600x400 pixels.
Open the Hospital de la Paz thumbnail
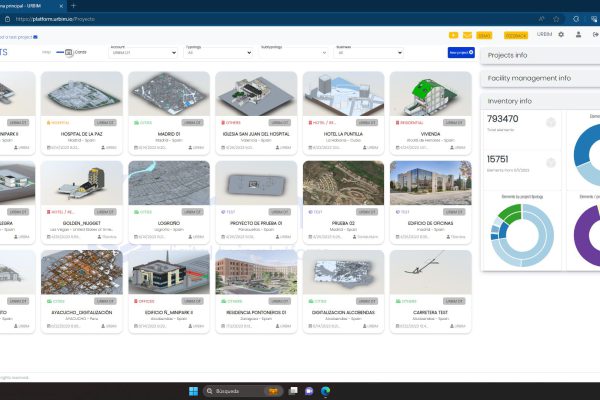[82, 94]
